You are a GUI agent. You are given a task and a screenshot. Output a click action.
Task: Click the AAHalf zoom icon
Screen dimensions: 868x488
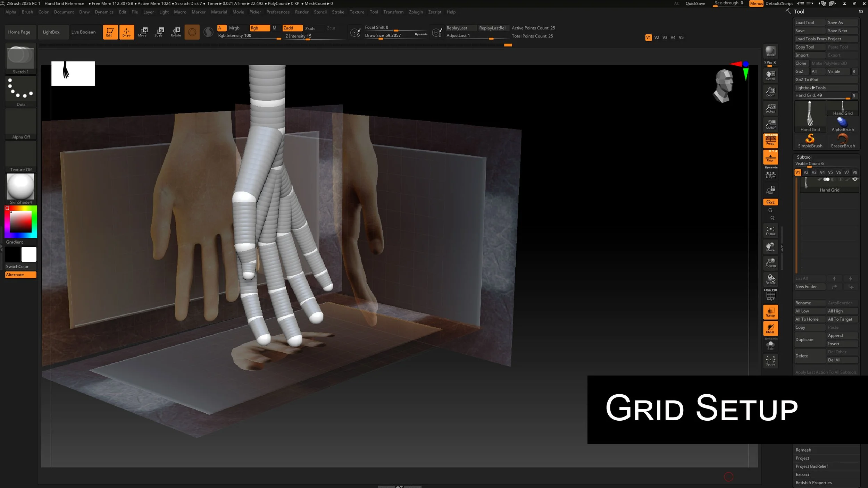pos(770,124)
